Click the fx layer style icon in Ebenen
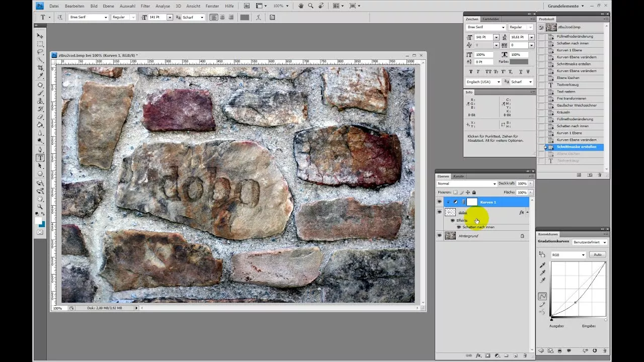 [x=478, y=355]
